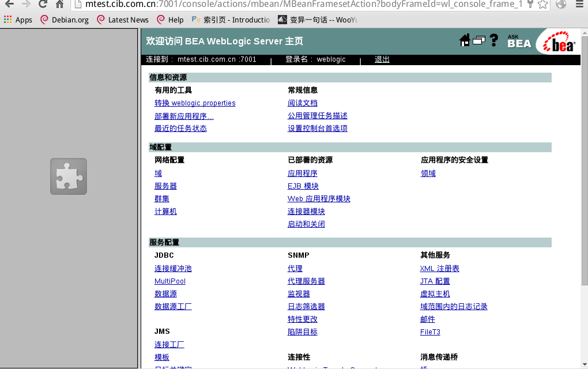Click the new window icon in header
Viewport: 588px width, 369px height.
click(479, 40)
